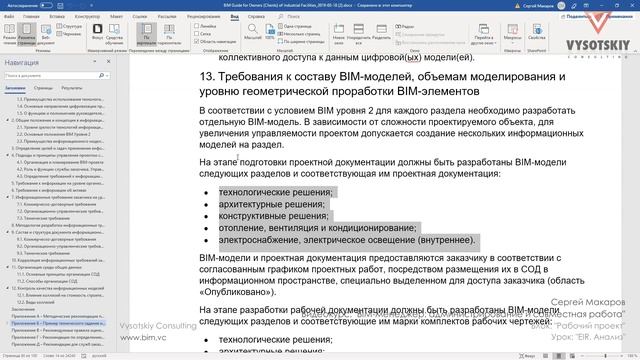640x360 pixels.
Task: Open the References (Ссылки) ribbon tab
Action: pos(140,17)
